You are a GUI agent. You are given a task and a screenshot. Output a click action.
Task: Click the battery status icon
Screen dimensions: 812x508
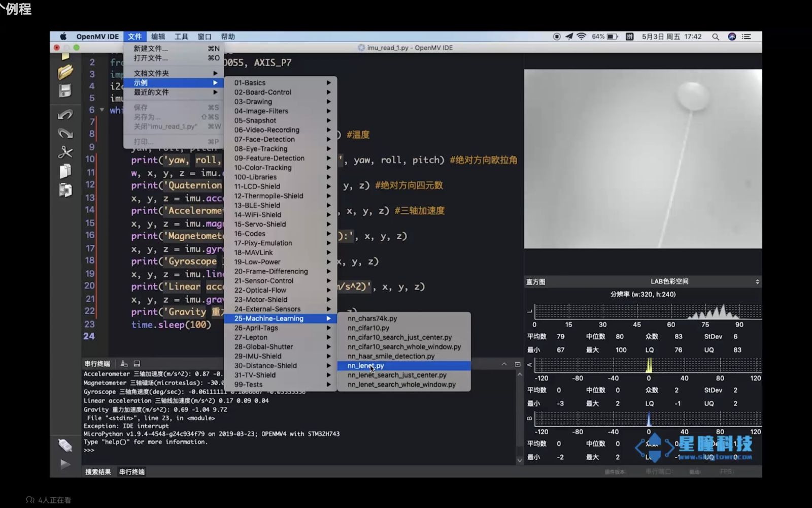pos(613,37)
